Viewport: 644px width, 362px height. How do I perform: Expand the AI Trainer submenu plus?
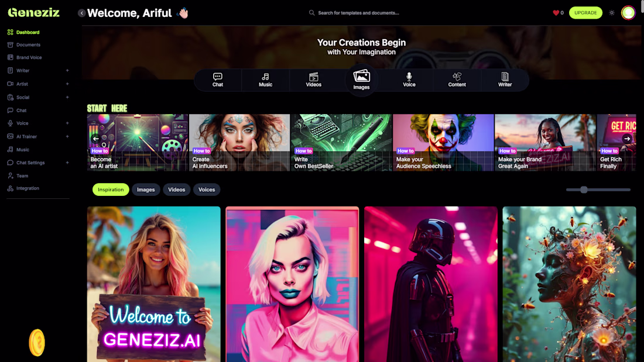pos(67,136)
